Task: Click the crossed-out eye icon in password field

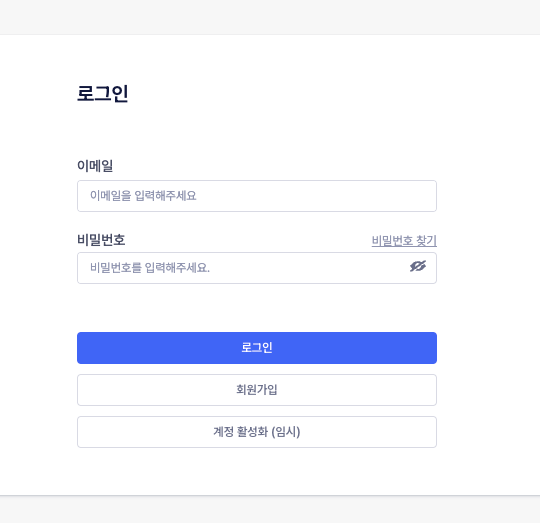Action: click(x=418, y=266)
